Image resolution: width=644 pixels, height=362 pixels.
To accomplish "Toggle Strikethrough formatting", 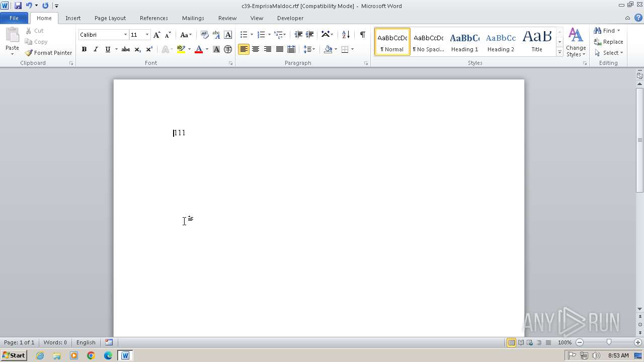I will (x=126, y=49).
